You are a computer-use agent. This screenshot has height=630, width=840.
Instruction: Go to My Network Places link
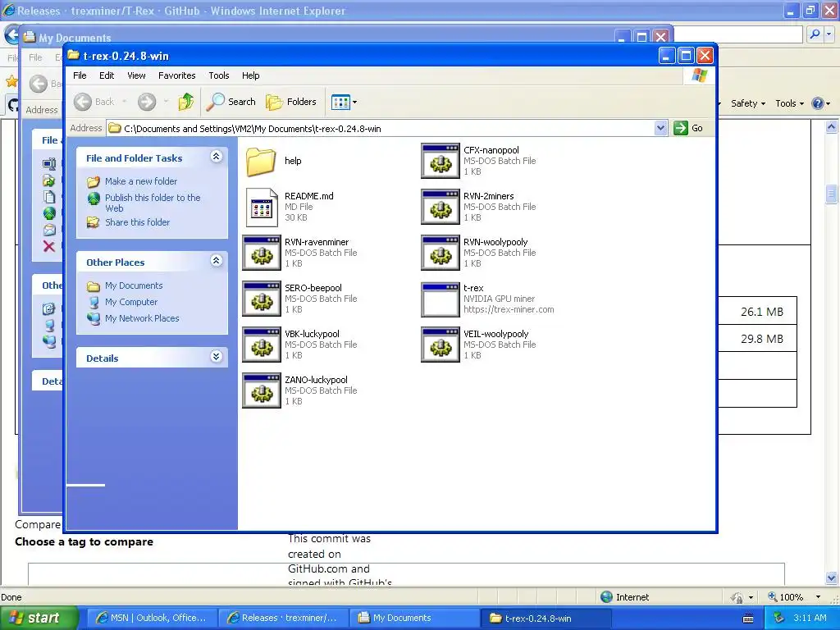point(142,318)
